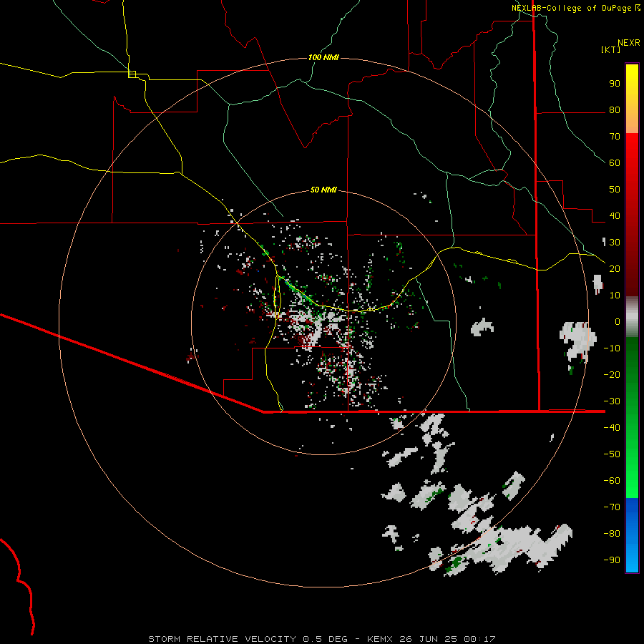Screen dimensions: 644x644
Task: Click the 90 value on velocity scale
Action: point(615,84)
